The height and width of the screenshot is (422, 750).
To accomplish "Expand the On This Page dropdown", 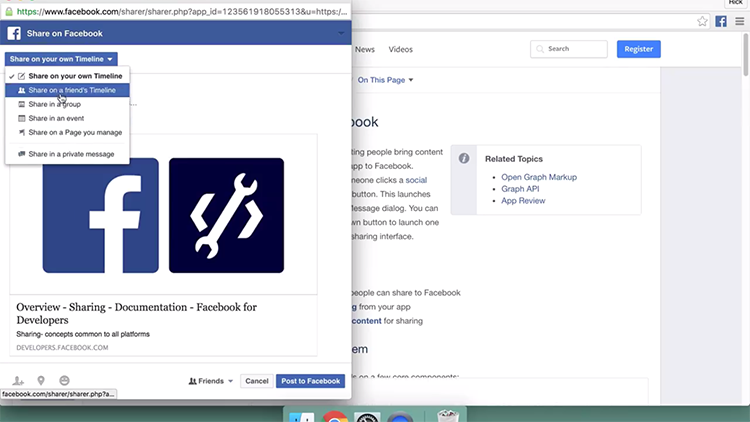I will click(x=386, y=80).
